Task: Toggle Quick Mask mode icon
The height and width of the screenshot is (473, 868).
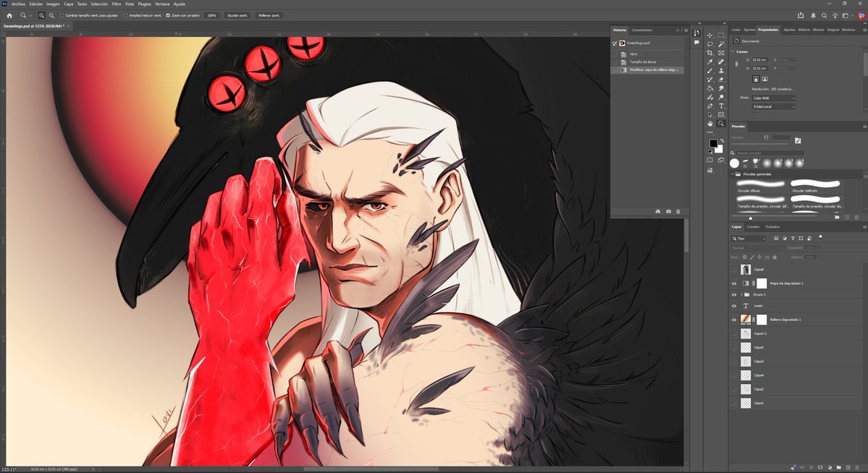Action: pyautogui.click(x=709, y=160)
